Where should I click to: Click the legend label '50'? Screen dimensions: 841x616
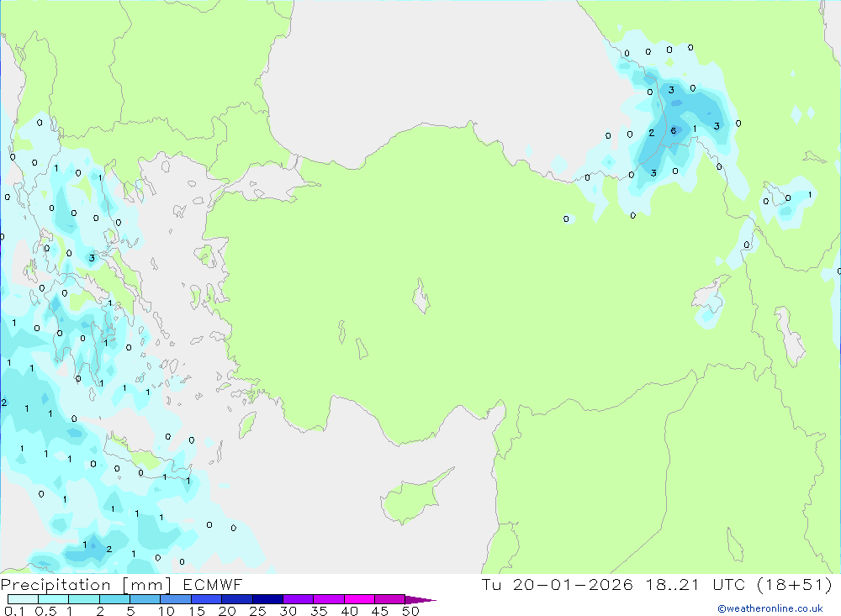[x=410, y=611]
